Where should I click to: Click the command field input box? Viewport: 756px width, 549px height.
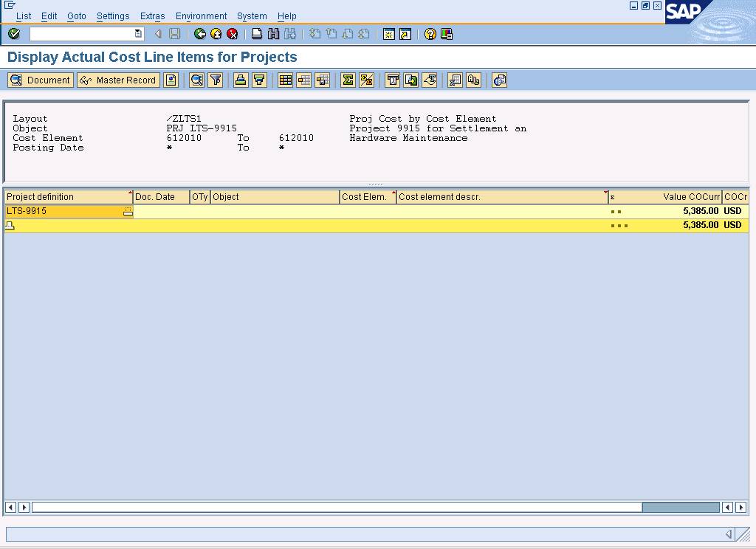(x=81, y=34)
